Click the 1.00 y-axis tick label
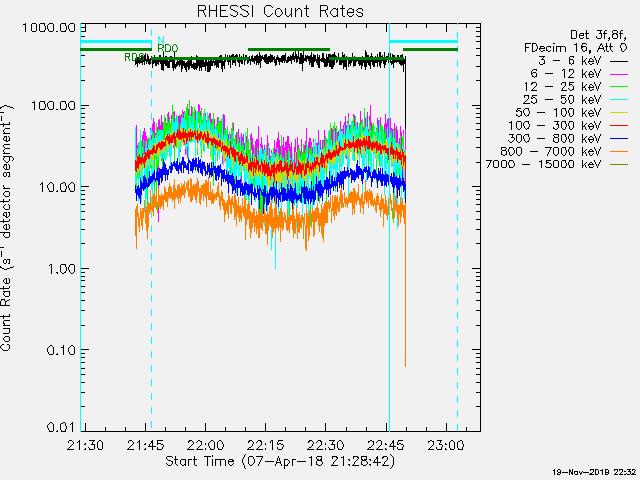The image size is (640, 480). coord(62,269)
